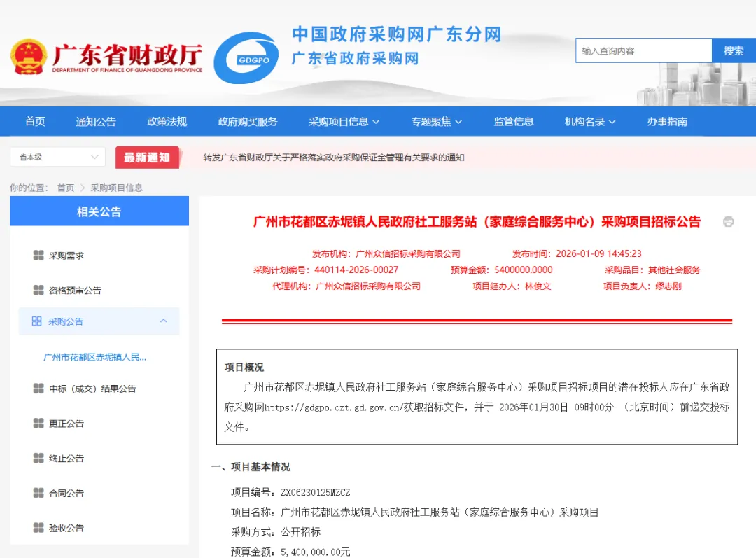This screenshot has height=558, width=756.
Task: Select 合同公告 in the sidebar
Action: [x=66, y=493]
